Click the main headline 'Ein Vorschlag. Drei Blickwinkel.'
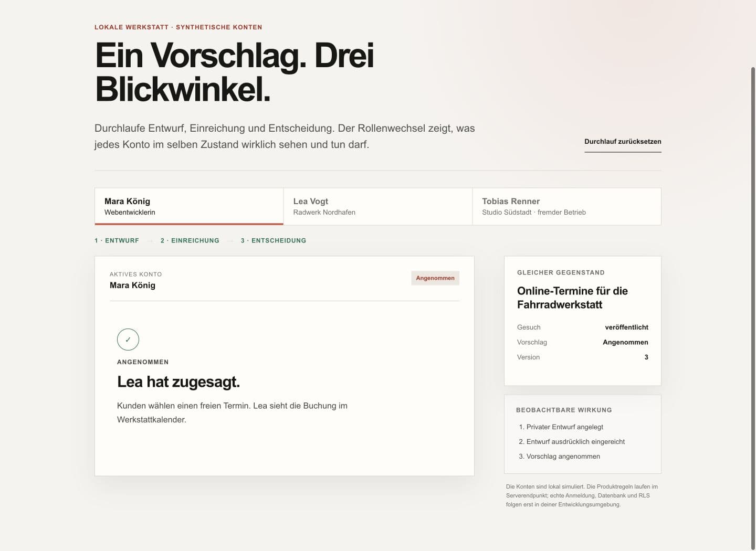The image size is (756, 551). 235,72
